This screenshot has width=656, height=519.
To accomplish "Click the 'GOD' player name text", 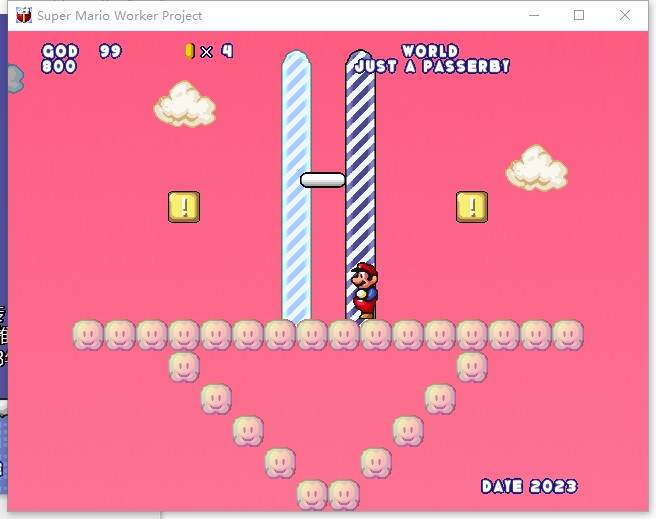I will [x=60, y=51].
